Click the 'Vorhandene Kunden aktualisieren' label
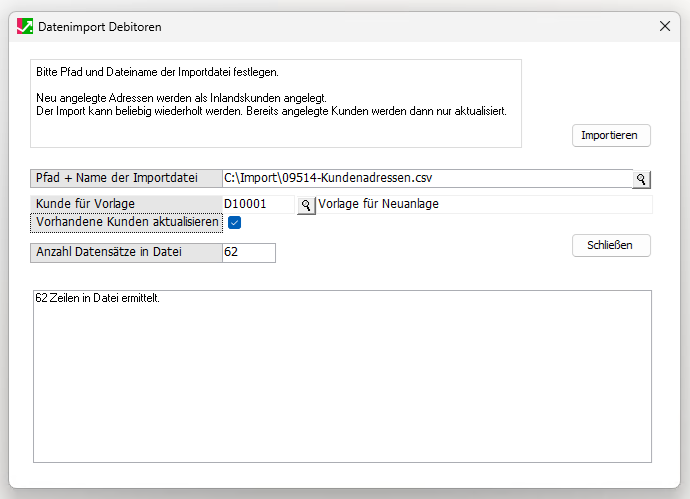Image resolution: width=690 pixels, height=499 pixels. 126,222
